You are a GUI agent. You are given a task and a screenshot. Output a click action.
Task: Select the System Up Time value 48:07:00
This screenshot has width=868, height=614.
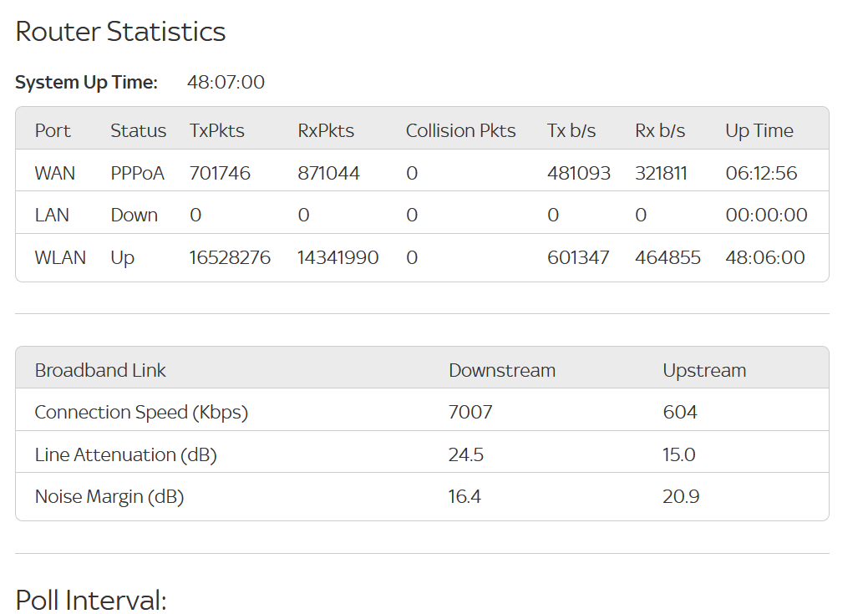click(226, 83)
